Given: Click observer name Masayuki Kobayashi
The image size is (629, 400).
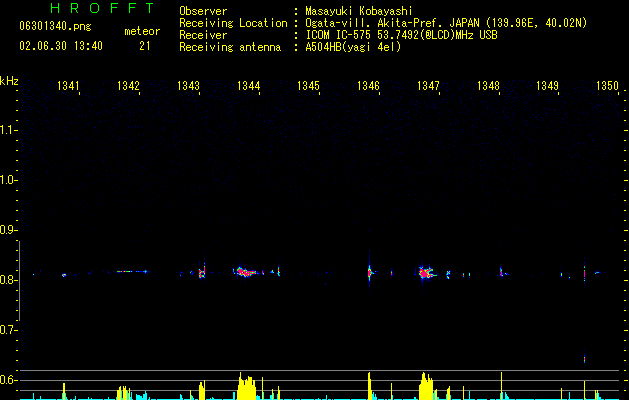Looking at the screenshot, I should 359,11.
